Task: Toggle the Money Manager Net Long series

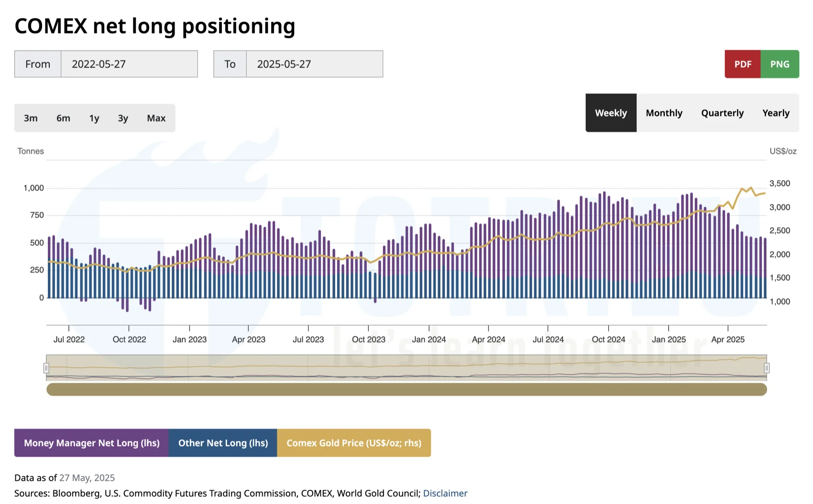Action: tap(91, 443)
